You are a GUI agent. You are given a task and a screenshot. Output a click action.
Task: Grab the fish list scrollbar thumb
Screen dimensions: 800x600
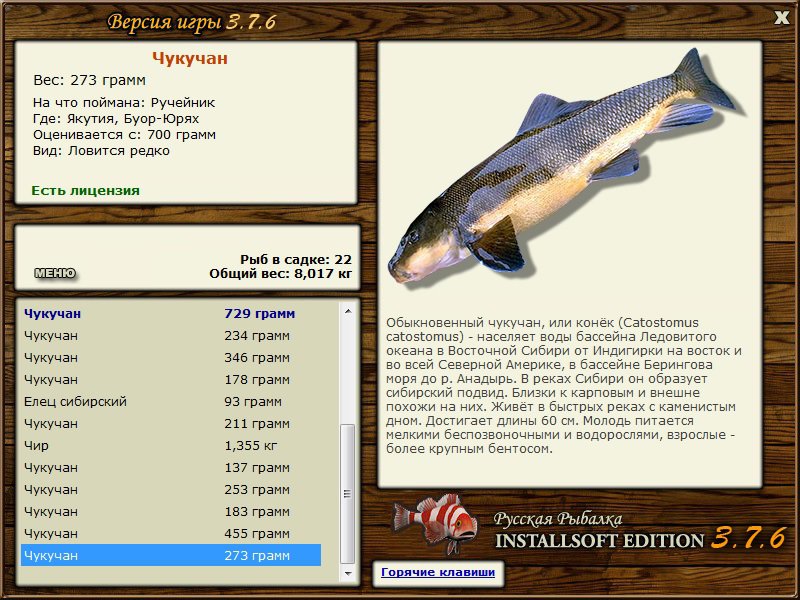348,493
